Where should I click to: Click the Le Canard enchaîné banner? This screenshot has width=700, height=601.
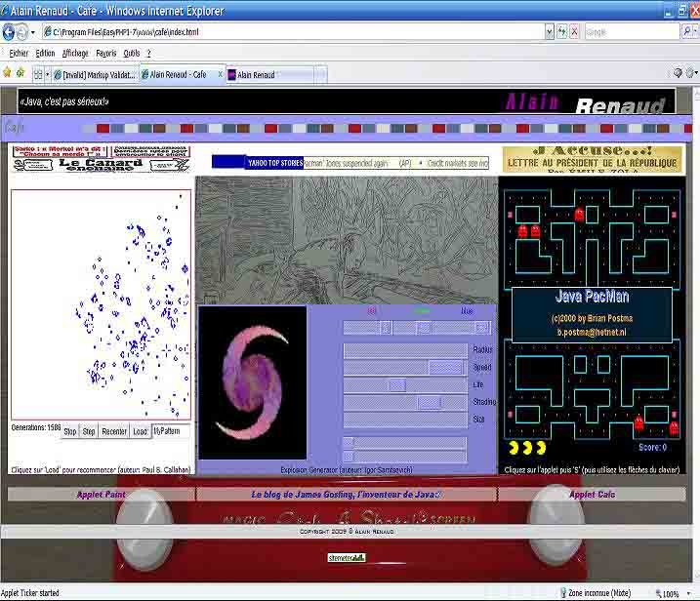pos(102,159)
